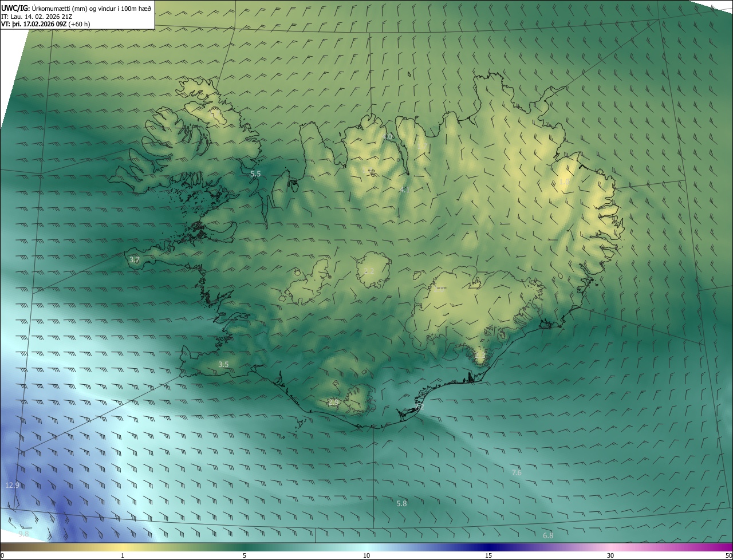Click the 4.0 value label in the north
733x560 pixels.
click(x=388, y=137)
